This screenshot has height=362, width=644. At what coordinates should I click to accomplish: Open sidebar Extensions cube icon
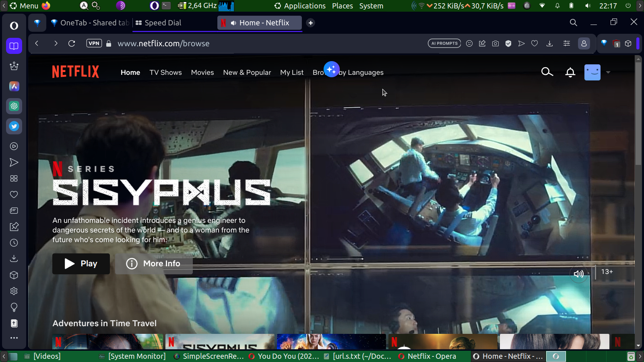(x=14, y=275)
